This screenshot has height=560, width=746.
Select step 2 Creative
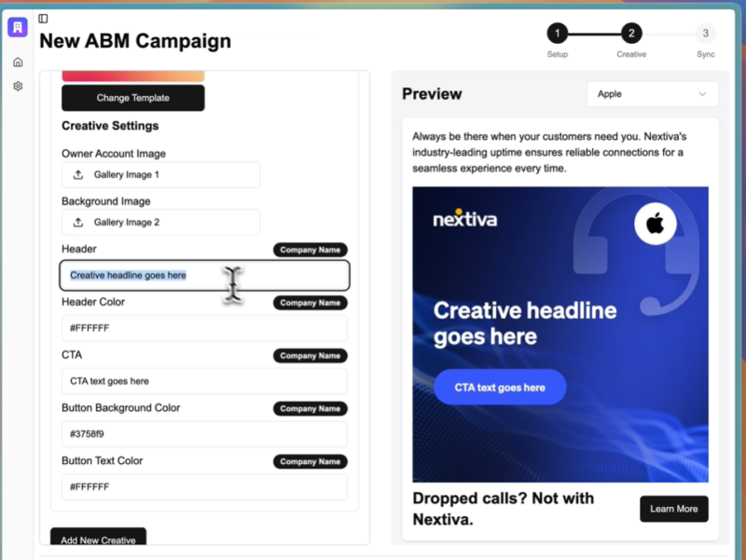coord(631,34)
